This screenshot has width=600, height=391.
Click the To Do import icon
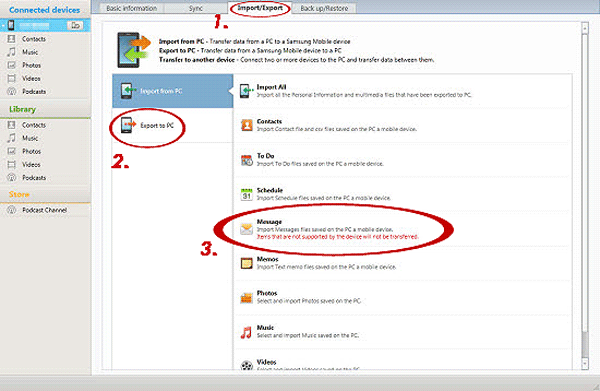[247, 160]
